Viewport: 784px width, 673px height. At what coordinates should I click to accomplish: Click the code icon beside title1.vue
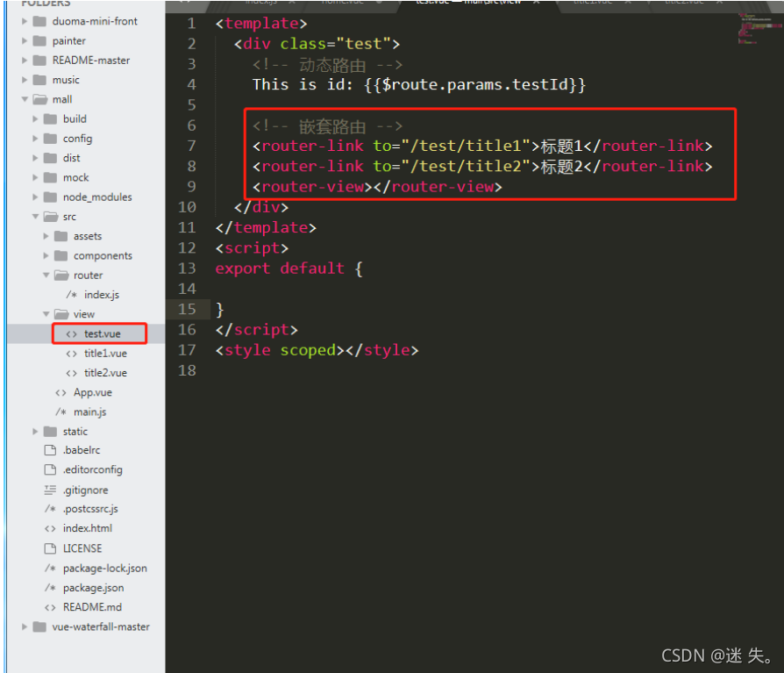click(x=72, y=354)
